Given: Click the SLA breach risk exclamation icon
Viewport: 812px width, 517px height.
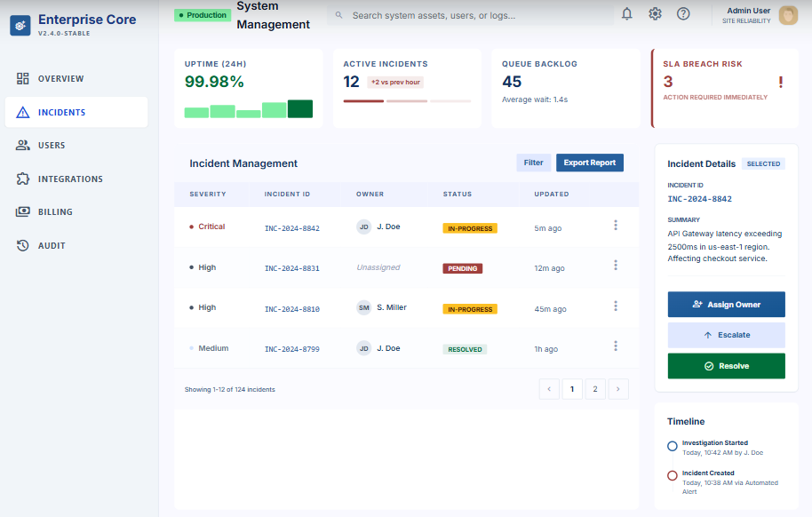Looking at the screenshot, I should 780,83.
